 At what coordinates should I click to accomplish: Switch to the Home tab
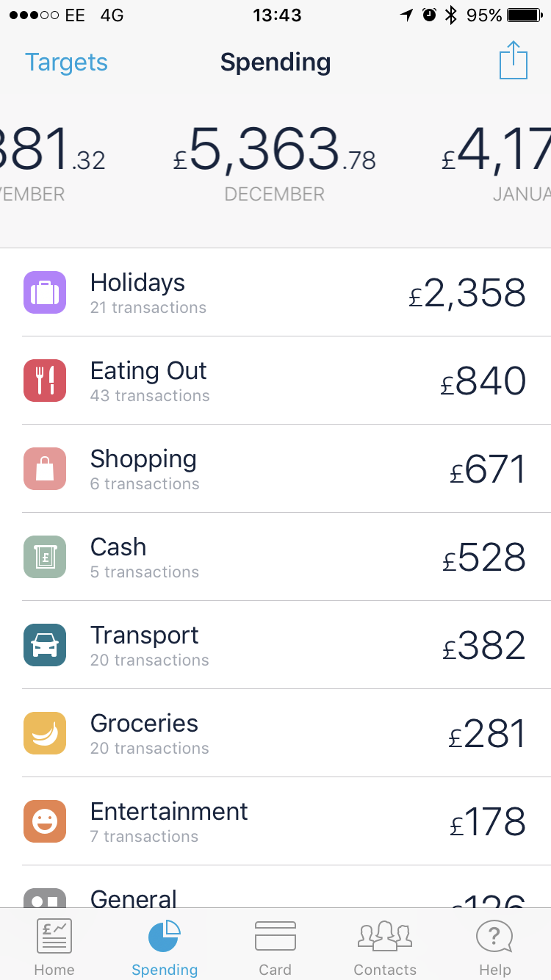54,946
